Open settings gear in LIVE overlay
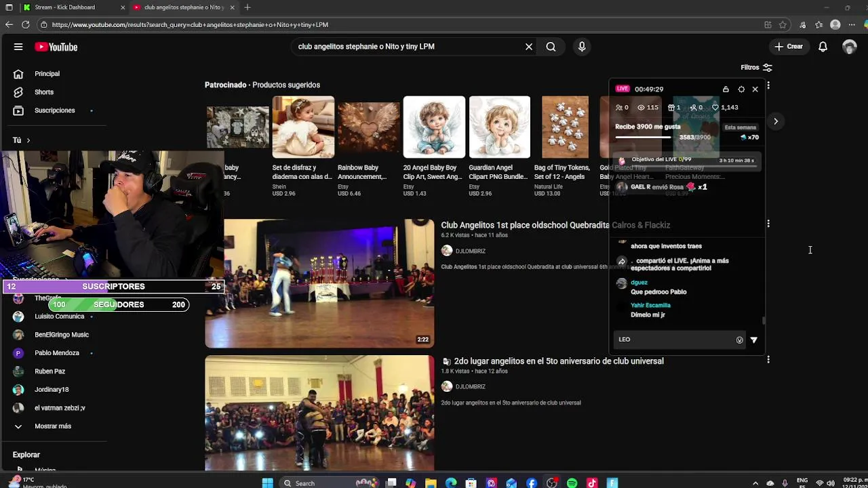 pyautogui.click(x=741, y=89)
